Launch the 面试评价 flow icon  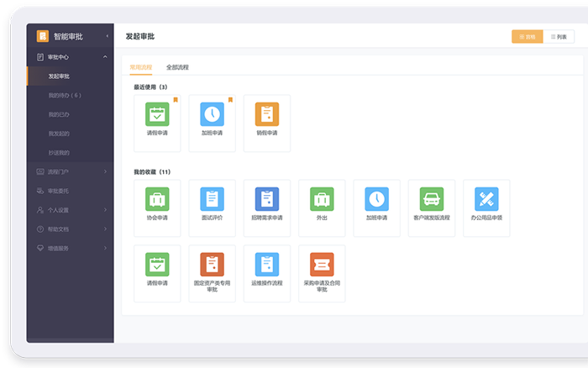coord(212,199)
